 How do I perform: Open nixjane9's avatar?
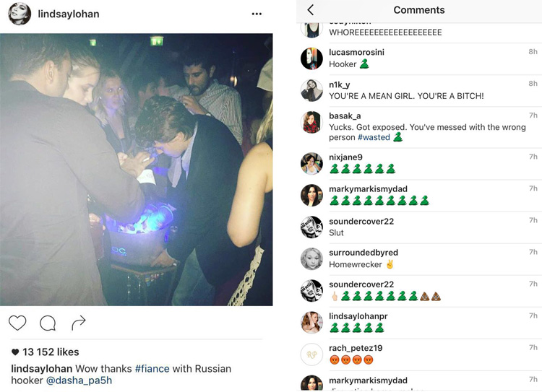[311, 163]
